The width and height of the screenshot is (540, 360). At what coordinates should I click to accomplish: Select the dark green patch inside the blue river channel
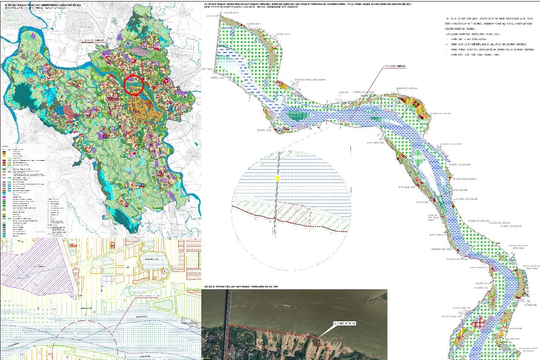click(x=298, y=115)
